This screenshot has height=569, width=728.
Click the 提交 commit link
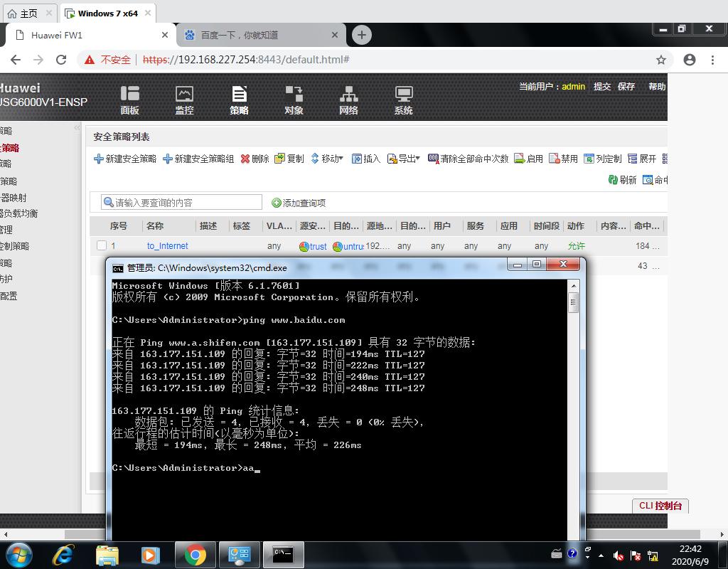coord(602,86)
